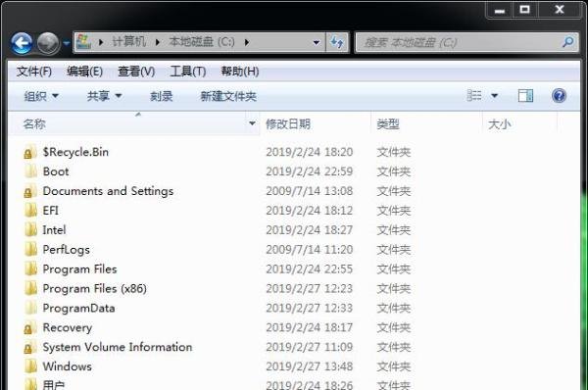Open the 帮助(H) menu
588x390 pixels.
pyautogui.click(x=240, y=71)
